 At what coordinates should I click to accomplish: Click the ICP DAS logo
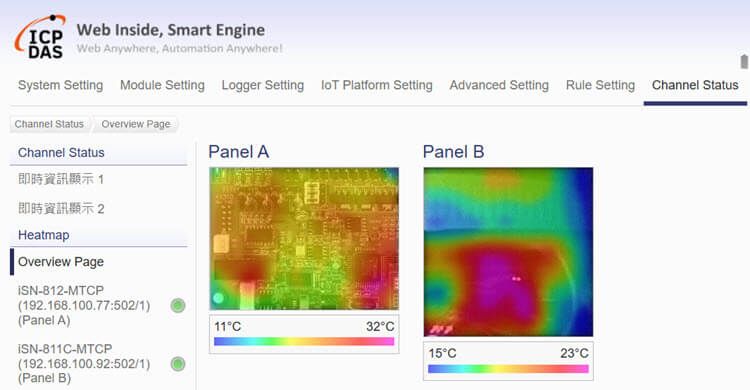click(x=40, y=37)
